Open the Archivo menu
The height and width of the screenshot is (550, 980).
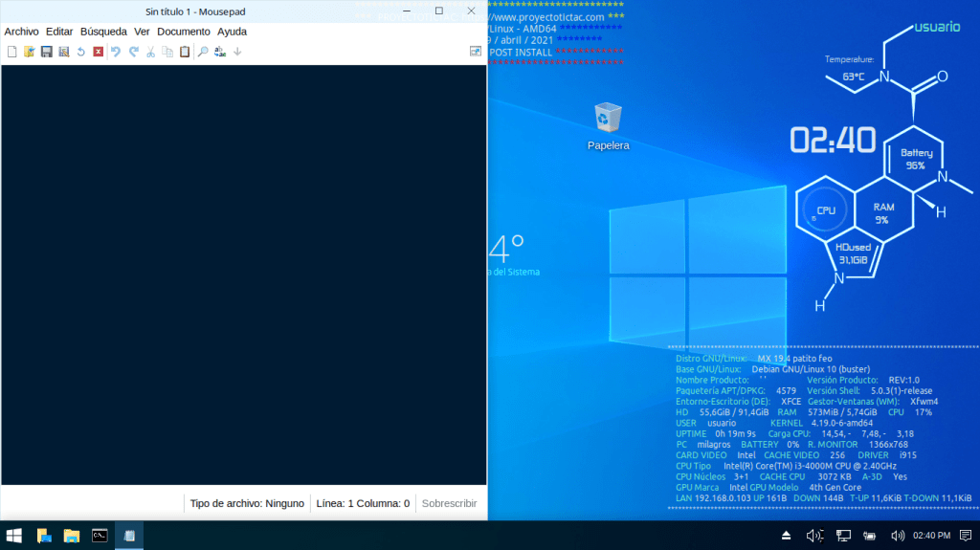point(21,32)
